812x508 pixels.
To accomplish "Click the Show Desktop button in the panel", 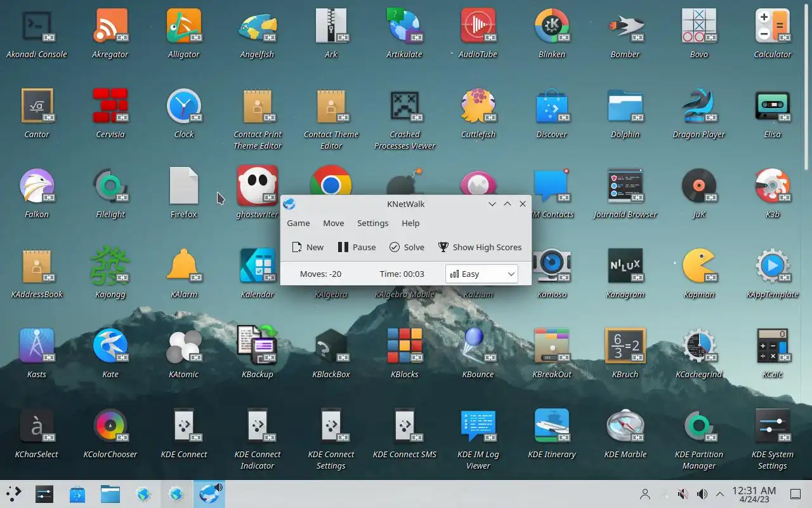I will click(795, 494).
